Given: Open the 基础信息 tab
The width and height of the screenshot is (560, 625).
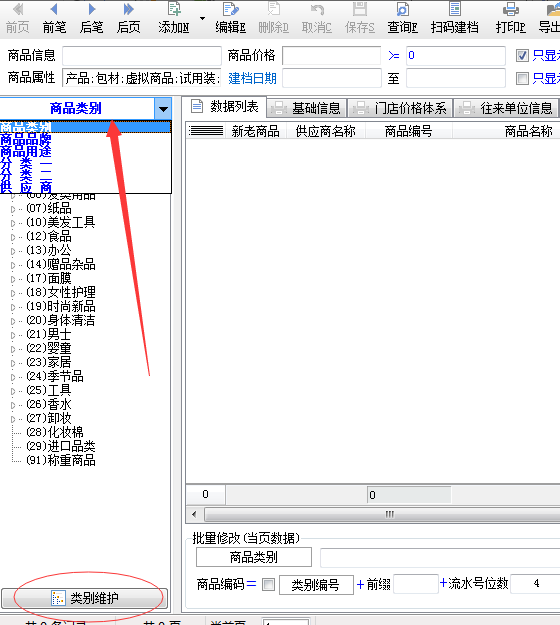Looking at the screenshot, I should click(x=307, y=108).
